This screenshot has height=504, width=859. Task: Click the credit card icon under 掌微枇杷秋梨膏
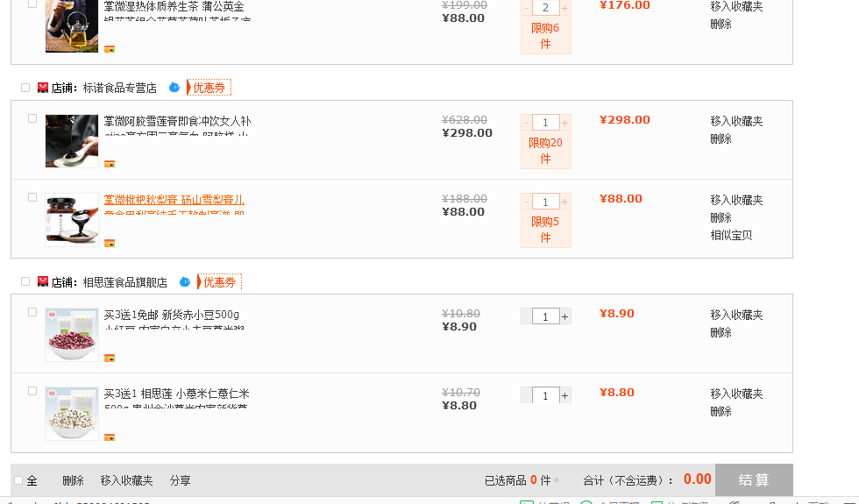[x=110, y=244]
